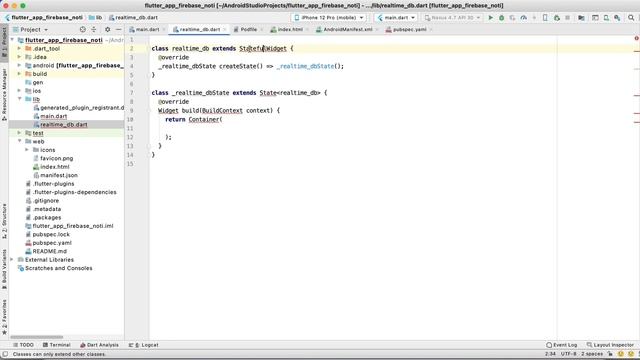Open the TODO tool window
Screen dimensions: 640x360
23,345
